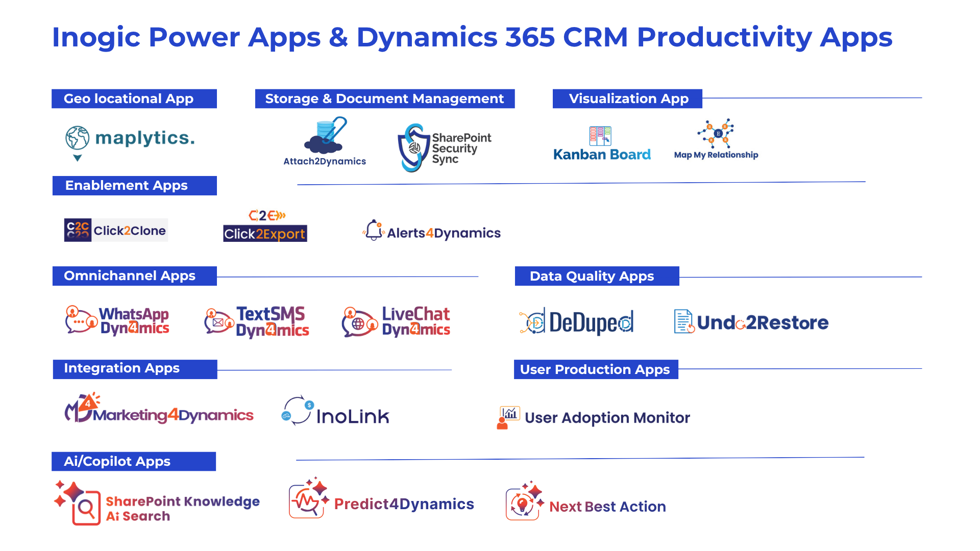Viewport: 980px width, 551px height.
Task: Expand the triangle arrow under Maplytics globe
Action: click(x=77, y=158)
